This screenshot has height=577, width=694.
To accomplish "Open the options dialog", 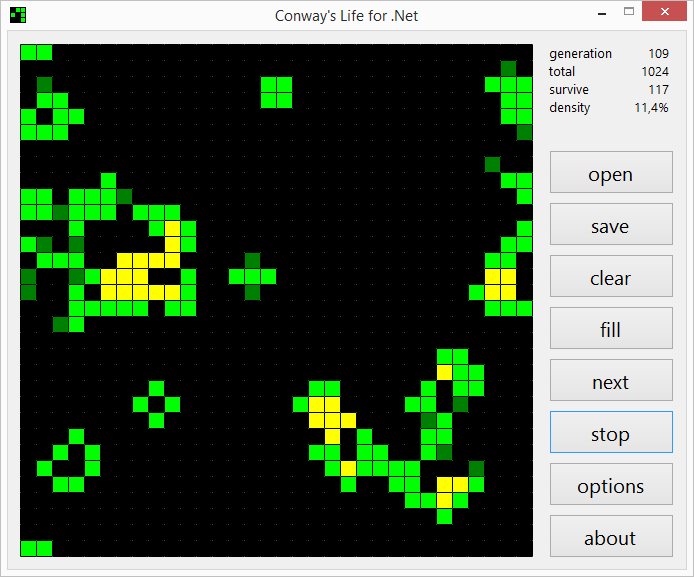I will (610, 486).
